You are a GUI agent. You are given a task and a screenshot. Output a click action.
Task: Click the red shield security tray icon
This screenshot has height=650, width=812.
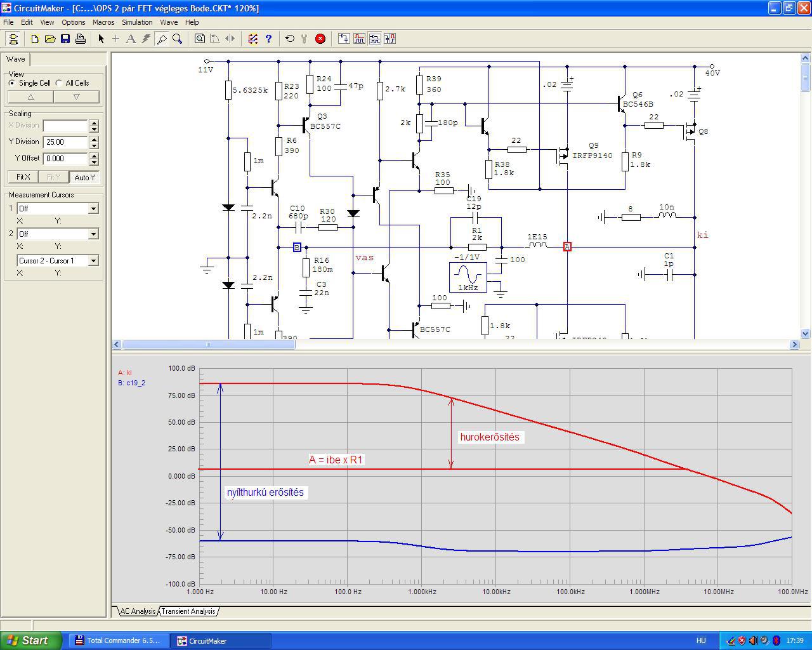click(x=742, y=640)
